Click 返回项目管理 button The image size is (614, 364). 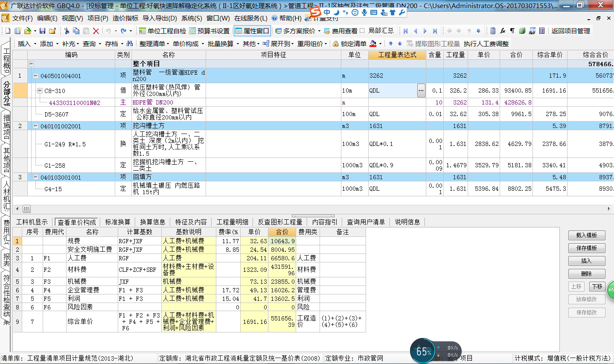click(x=570, y=31)
